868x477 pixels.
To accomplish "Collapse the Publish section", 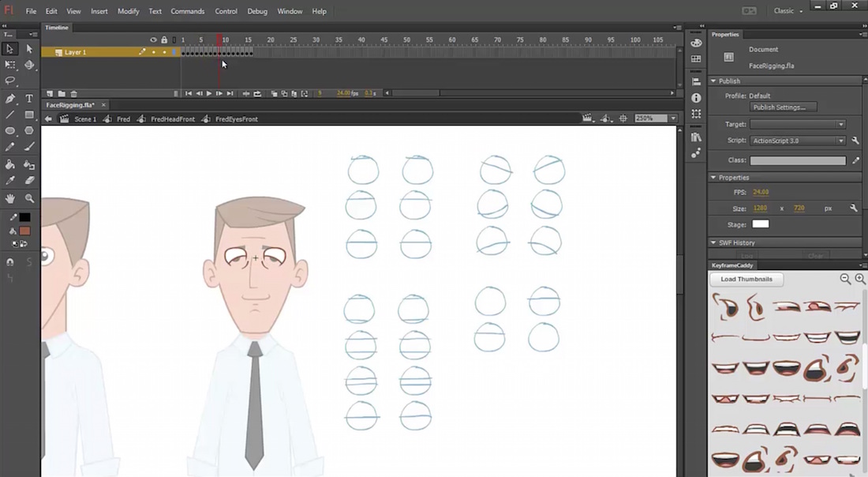I will point(714,81).
